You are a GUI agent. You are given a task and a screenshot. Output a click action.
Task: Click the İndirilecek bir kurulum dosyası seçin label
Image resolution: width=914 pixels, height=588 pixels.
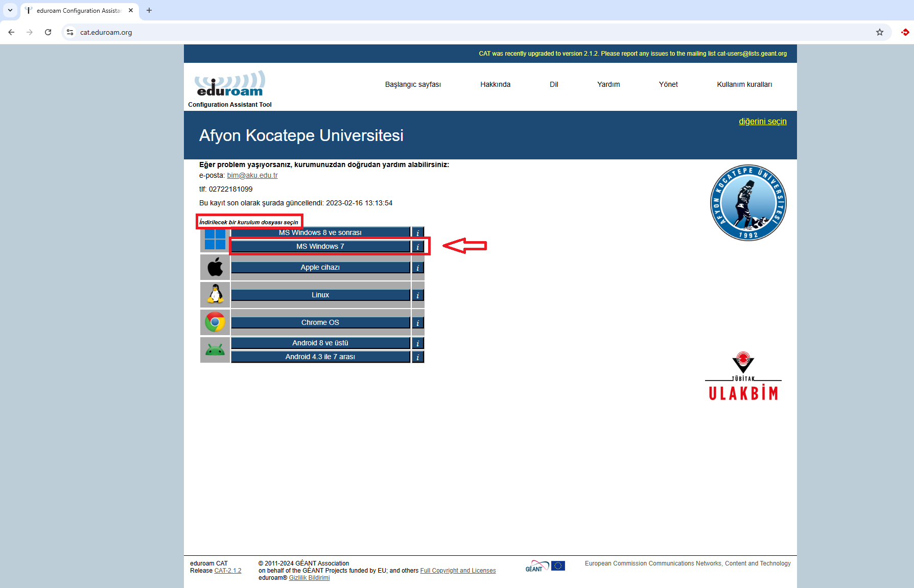click(x=249, y=222)
